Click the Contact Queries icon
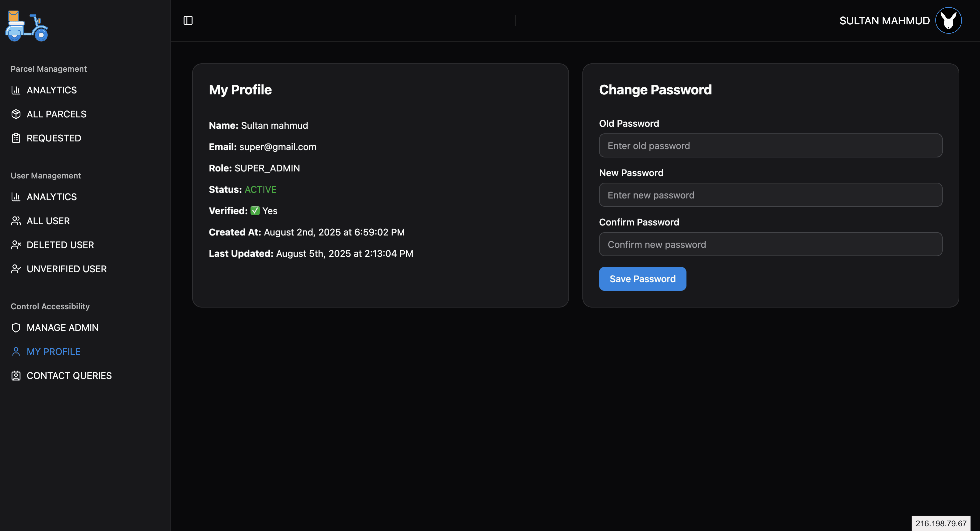This screenshot has width=980, height=531. tap(16, 376)
